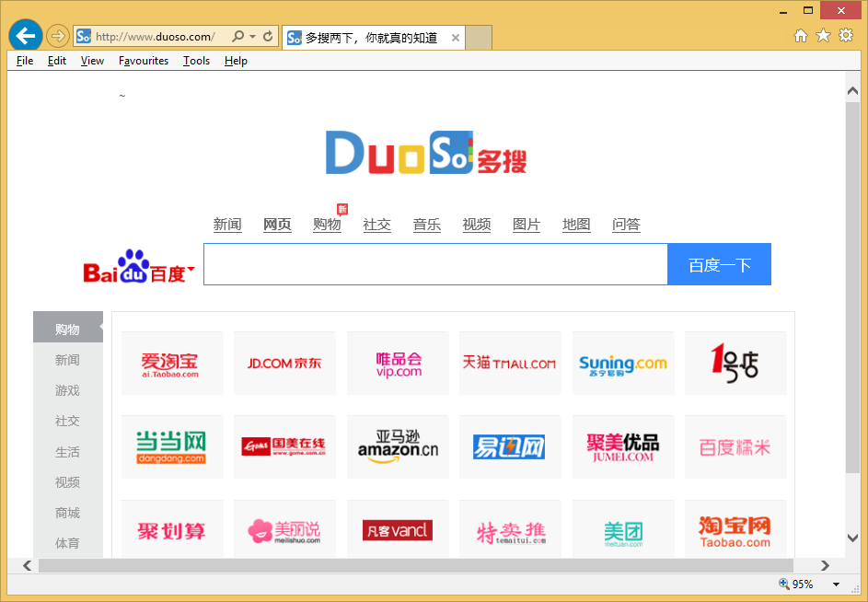Open Favourites star icon
Screen dimensions: 868x602
(x=823, y=36)
